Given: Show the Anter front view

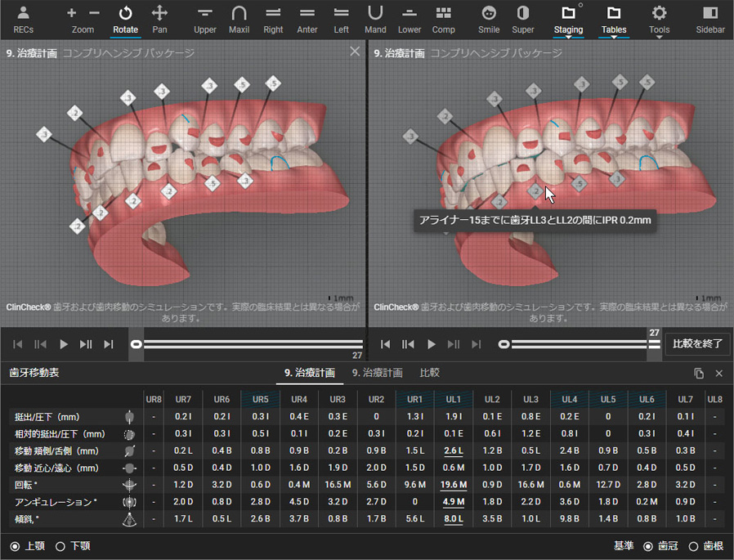Looking at the screenshot, I should coord(307,20).
